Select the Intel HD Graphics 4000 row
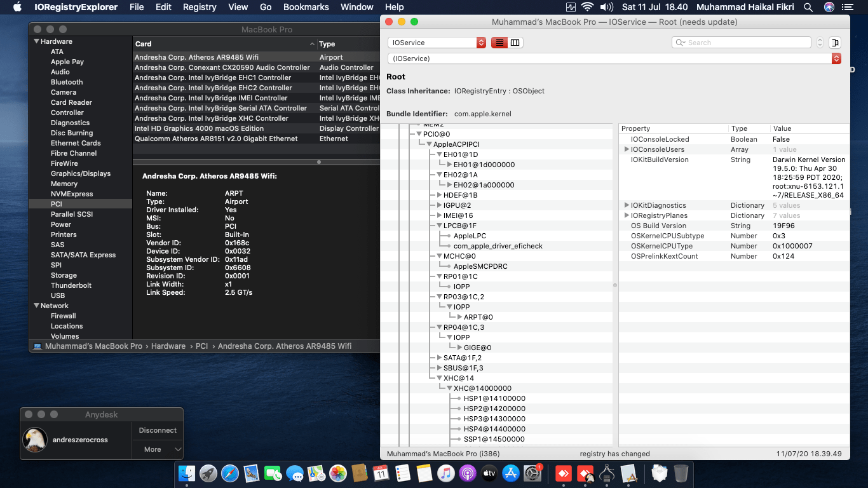Image resolution: width=868 pixels, height=488 pixels. coord(256,128)
